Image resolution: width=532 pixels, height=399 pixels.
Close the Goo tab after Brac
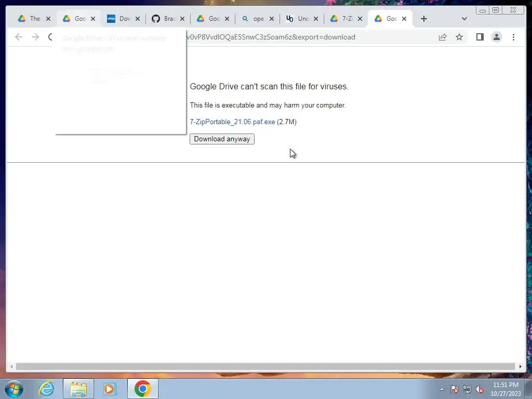pos(227,19)
